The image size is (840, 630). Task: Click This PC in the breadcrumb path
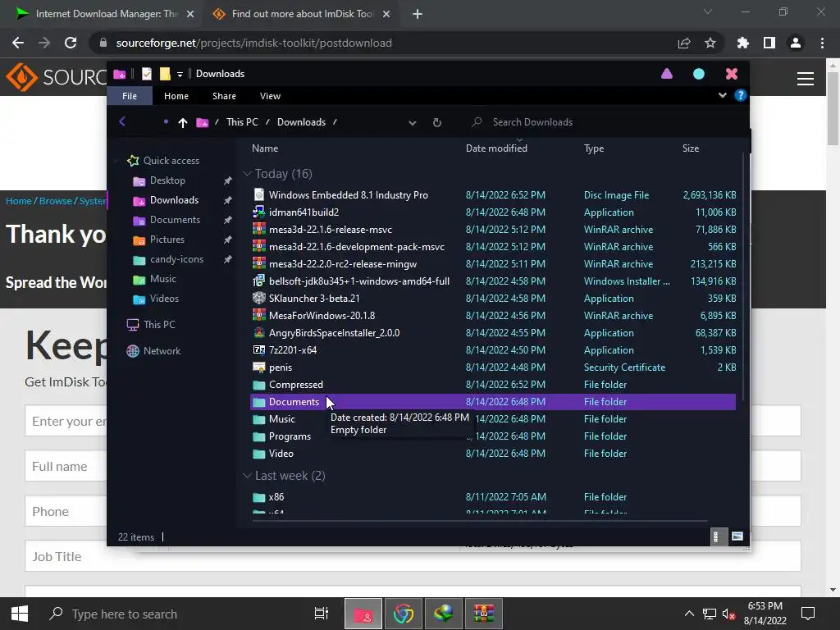242,122
